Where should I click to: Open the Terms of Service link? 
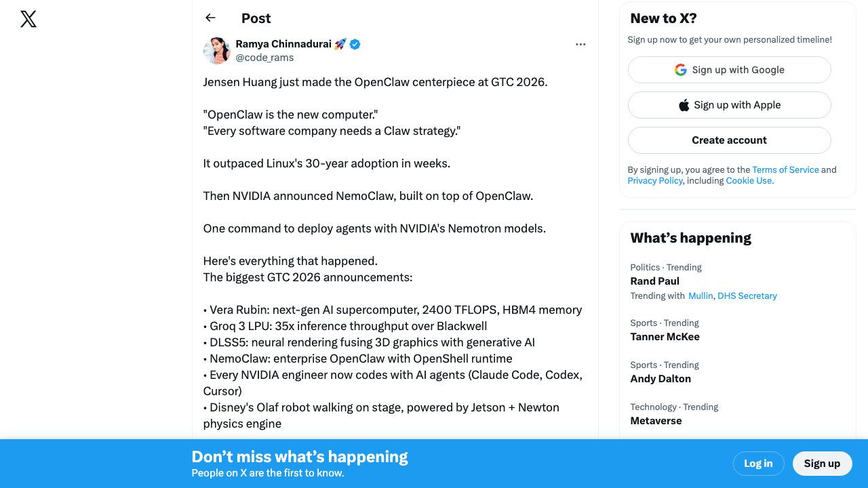pos(785,169)
